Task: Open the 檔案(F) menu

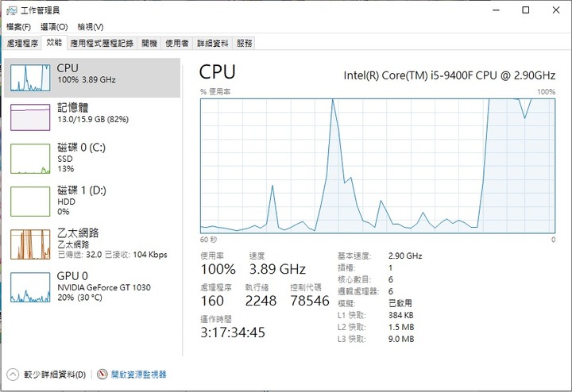Action: (x=18, y=27)
